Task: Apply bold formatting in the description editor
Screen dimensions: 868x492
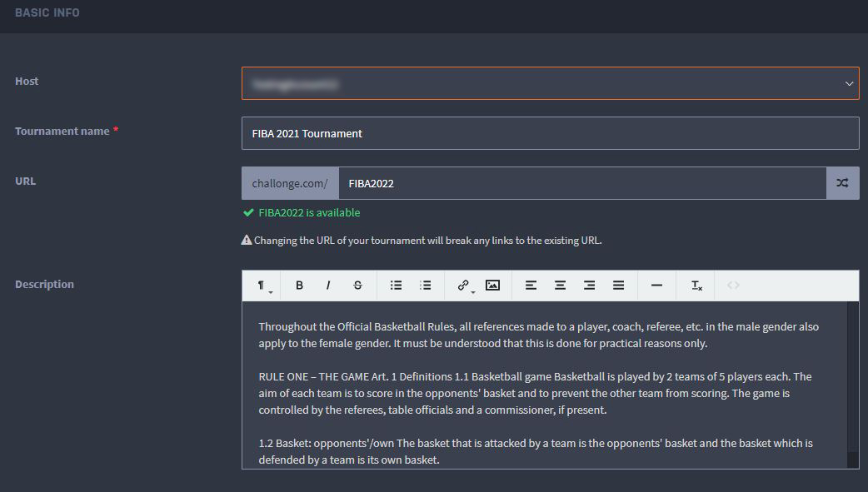Action: tap(299, 285)
